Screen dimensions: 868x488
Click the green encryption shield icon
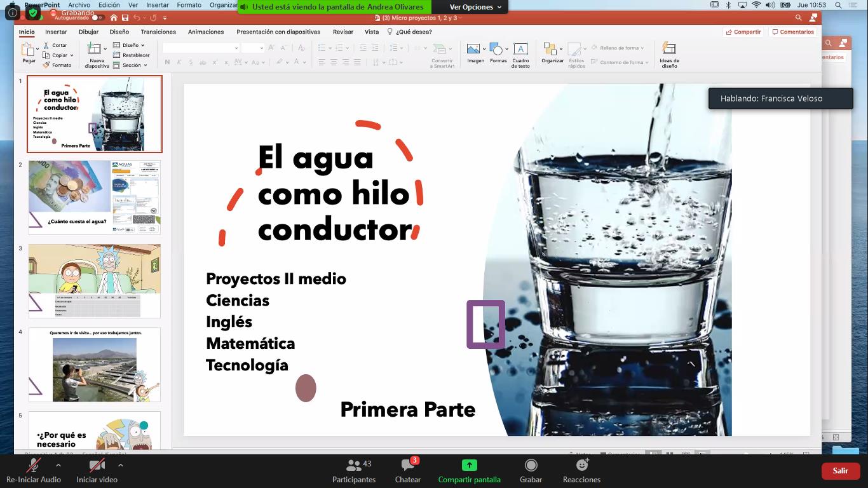pos(33,13)
